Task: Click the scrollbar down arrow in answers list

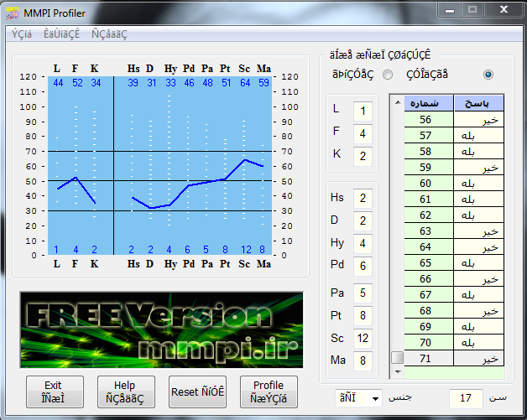Action: click(398, 371)
